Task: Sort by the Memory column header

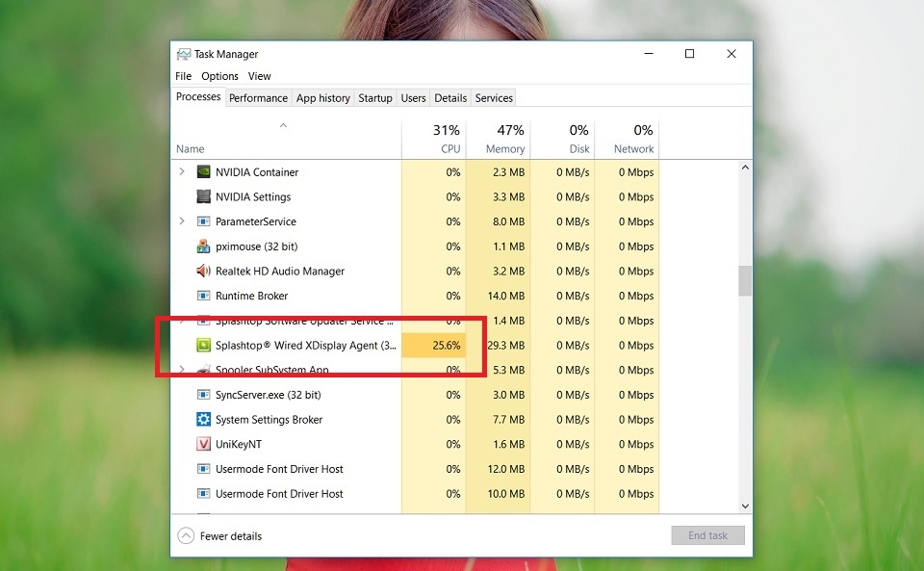Action: 498,139
